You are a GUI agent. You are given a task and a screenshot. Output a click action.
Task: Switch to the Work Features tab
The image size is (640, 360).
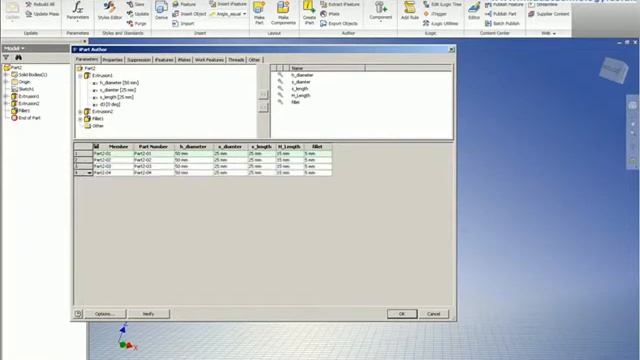coord(209,60)
